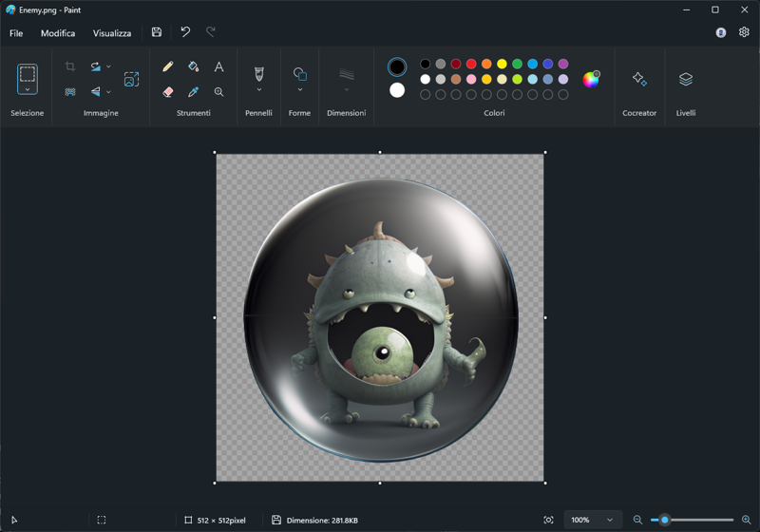Undo the last action

click(x=185, y=32)
